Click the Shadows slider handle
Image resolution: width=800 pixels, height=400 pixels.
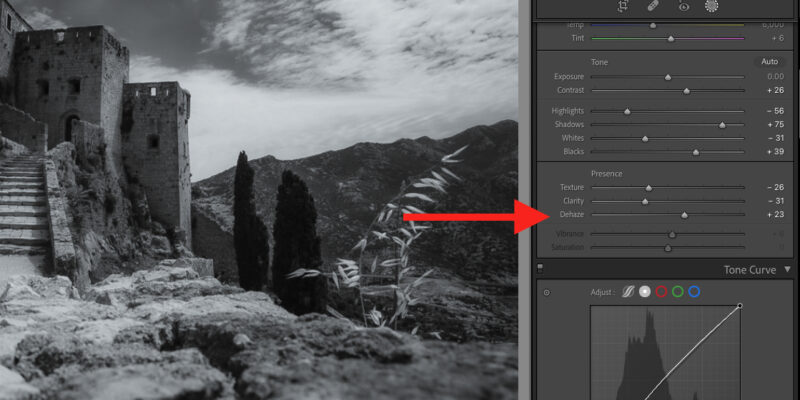tap(722, 125)
